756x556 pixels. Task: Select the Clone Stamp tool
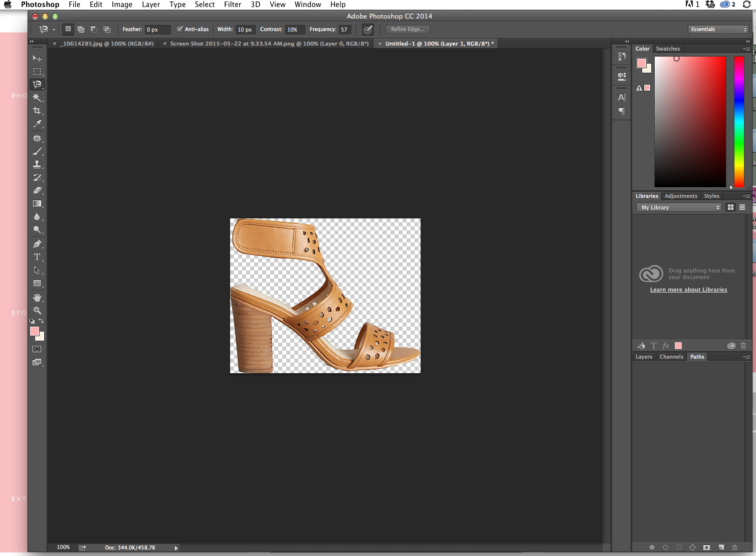37,164
